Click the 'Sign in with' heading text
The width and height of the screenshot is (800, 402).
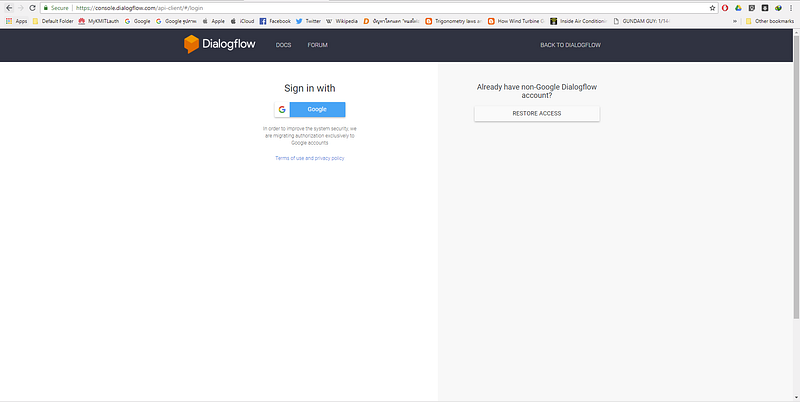[x=310, y=88]
